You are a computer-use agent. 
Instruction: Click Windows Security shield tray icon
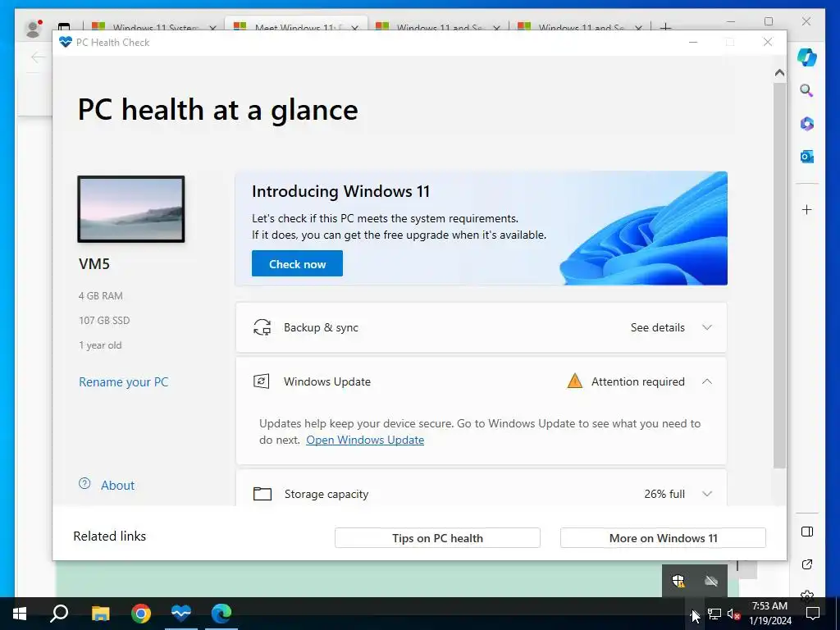[x=678, y=581]
